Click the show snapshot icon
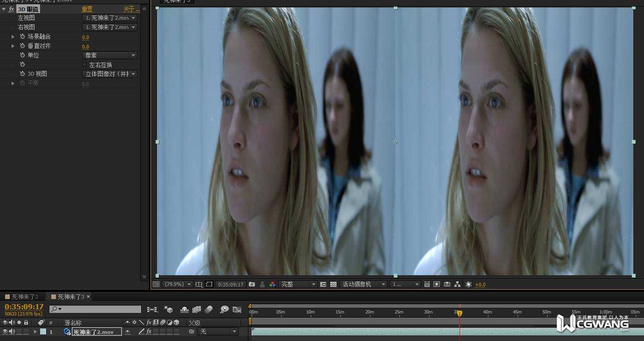This screenshot has height=341, width=644. (x=262, y=284)
